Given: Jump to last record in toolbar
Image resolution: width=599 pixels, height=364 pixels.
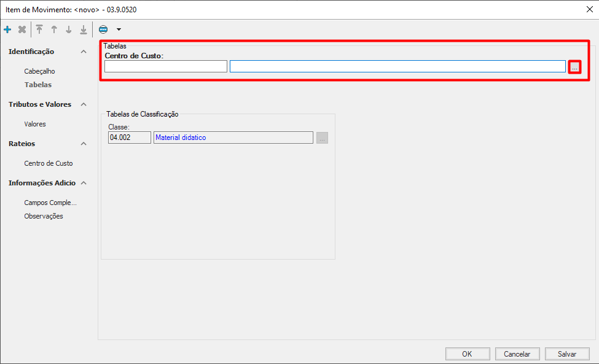Looking at the screenshot, I should [84, 29].
